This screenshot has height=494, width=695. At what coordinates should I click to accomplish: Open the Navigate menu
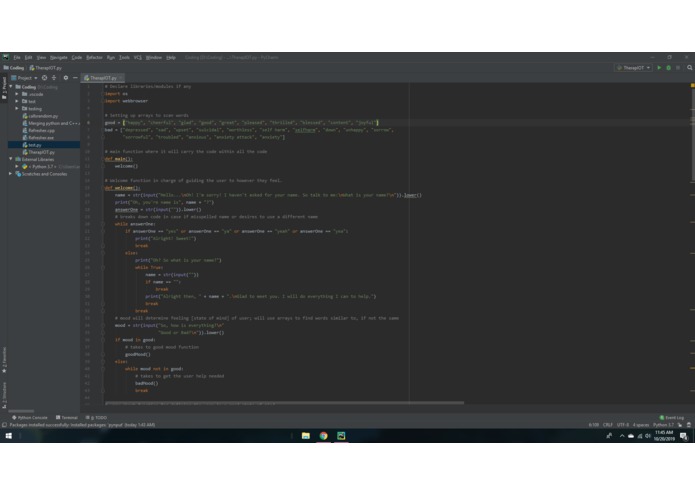coord(59,58)
